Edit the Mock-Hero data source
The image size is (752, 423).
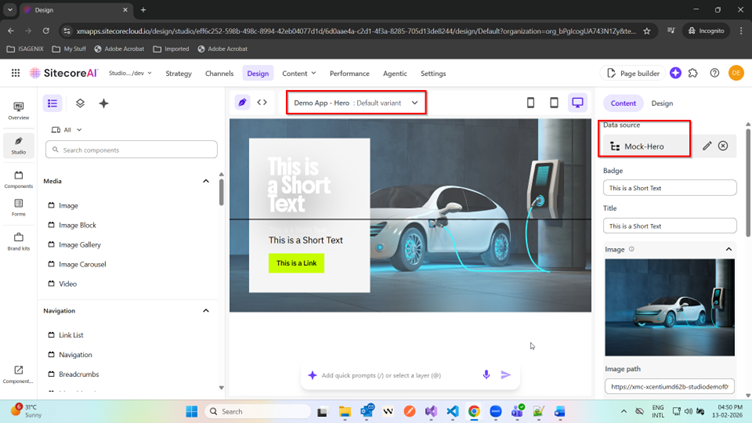click(x=706, y=146)
